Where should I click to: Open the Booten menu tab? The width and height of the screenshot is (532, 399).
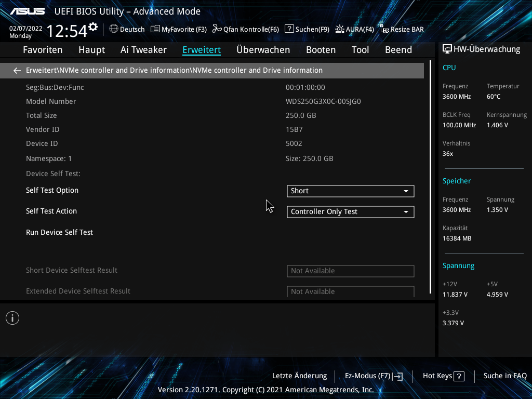[321, 50]
